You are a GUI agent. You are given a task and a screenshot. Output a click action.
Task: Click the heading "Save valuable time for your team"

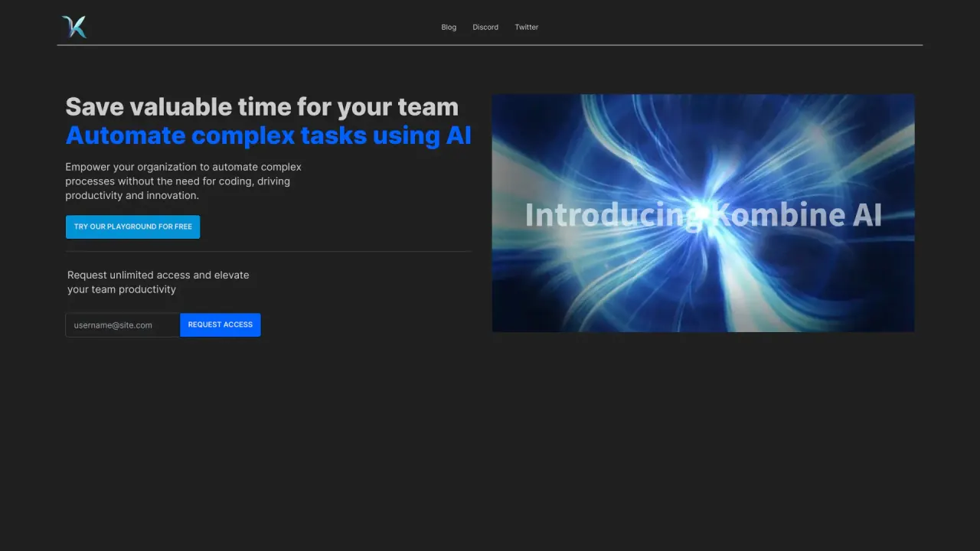262,107
